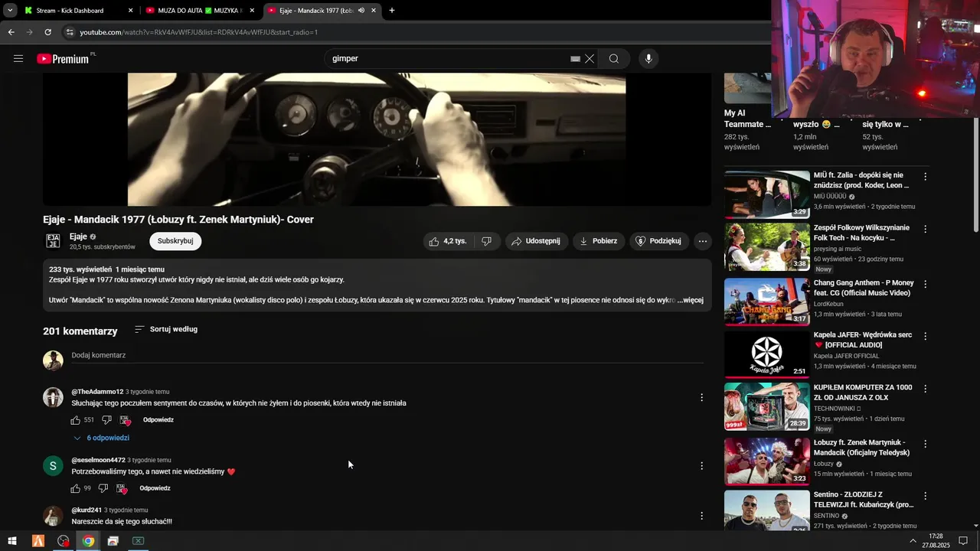Open Windows notification center icon
The width and height of the screenshot is (980, 551).
[963, 541]
